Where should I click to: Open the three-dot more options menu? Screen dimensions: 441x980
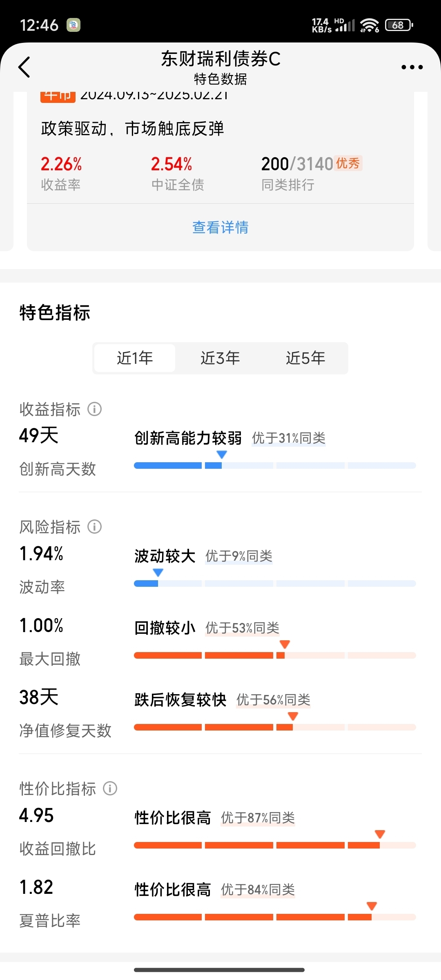412,67
